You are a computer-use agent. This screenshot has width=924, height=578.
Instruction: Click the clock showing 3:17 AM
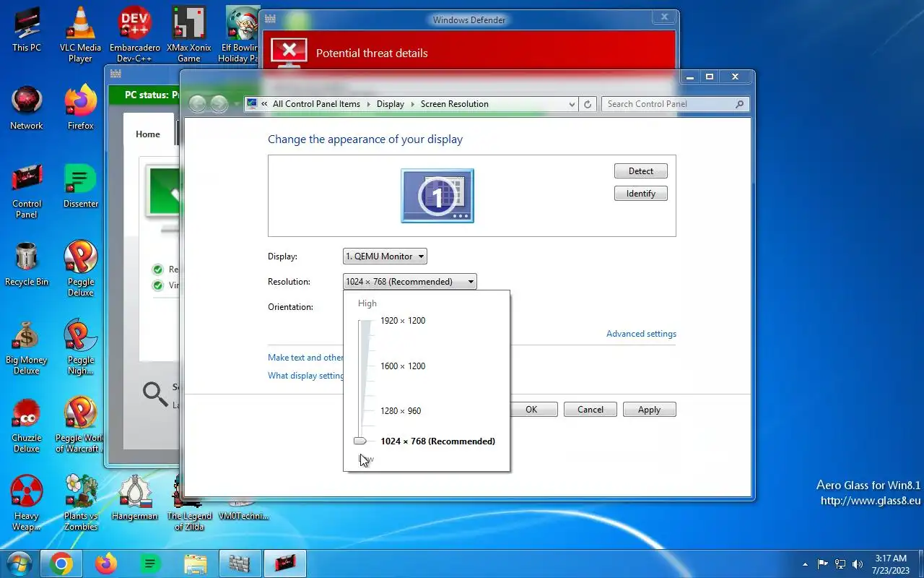point(890,558)
